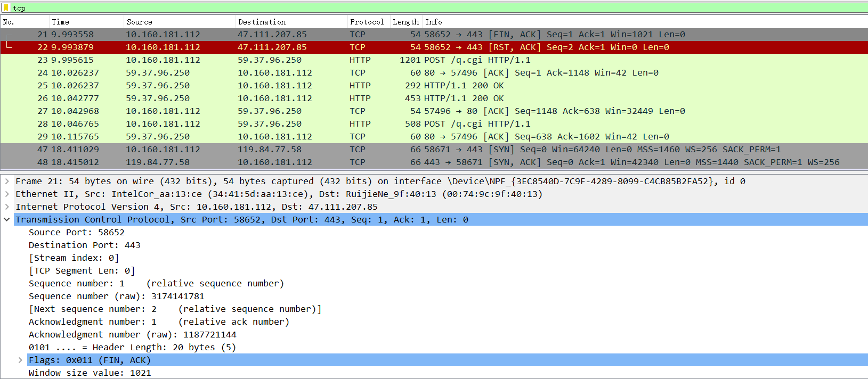Viewport: 868px width, 379px height.
Task: Select packet 25 HTTP/1.1 200 OK
Action: click(x=434, y=85)
